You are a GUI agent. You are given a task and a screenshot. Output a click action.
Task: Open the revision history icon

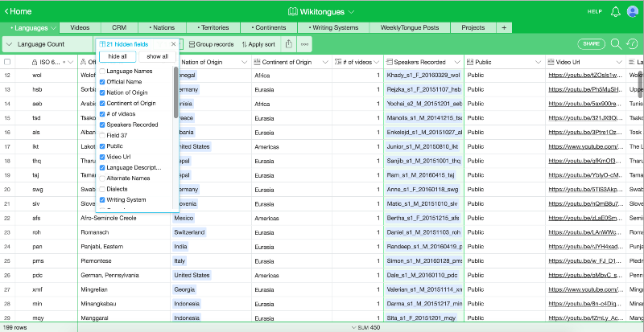632,44
